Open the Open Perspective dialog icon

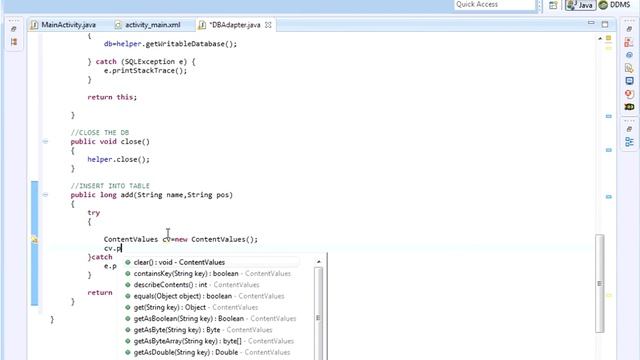click(x=553, y=5)
